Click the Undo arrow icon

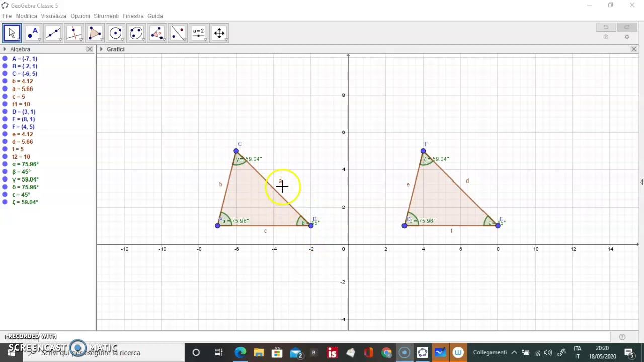point(606,27)
